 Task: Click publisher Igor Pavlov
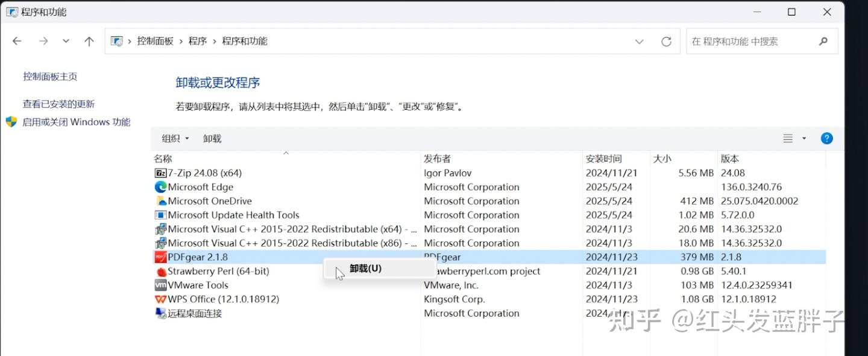click(x=448, y=173)
